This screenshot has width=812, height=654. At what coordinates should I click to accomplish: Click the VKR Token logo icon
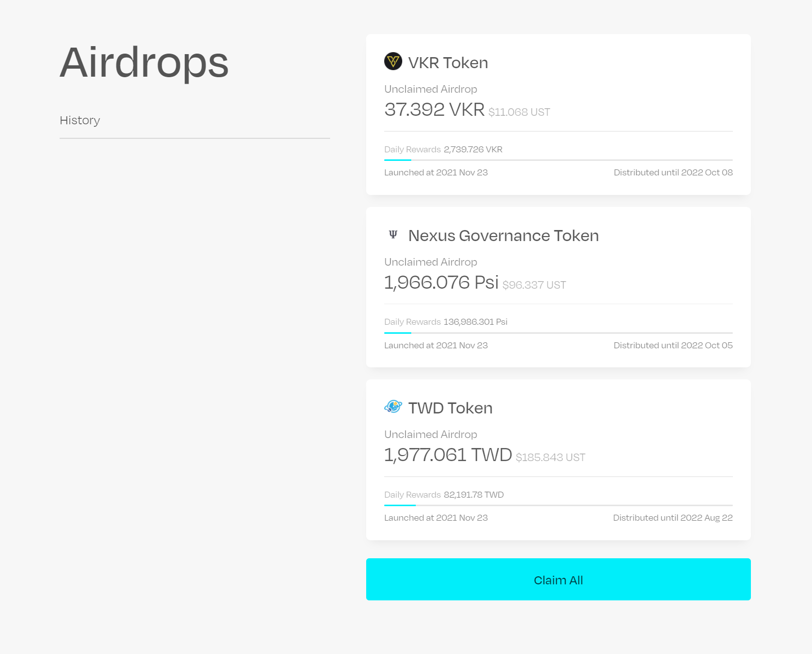point(393,62)
